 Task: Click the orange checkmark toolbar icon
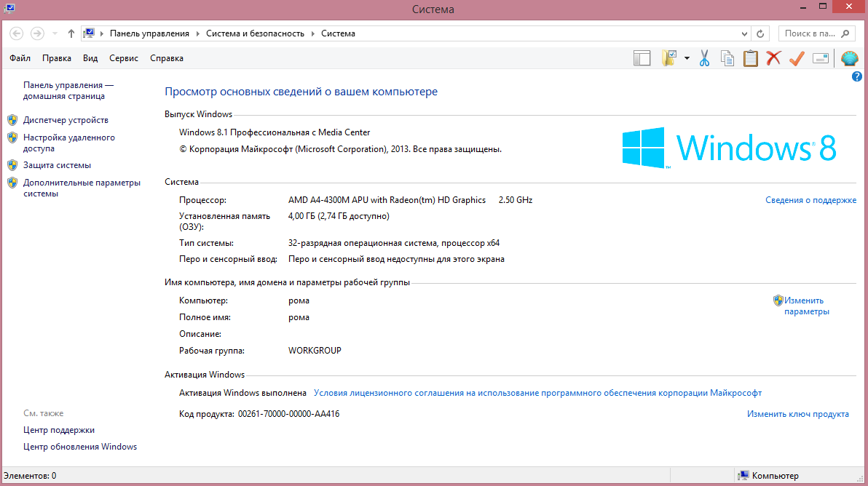[x=796, y=58]
